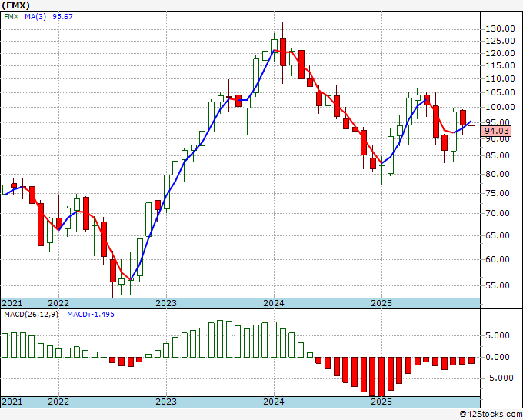Click the FMX ticker legend label

[x=12, y=17]
